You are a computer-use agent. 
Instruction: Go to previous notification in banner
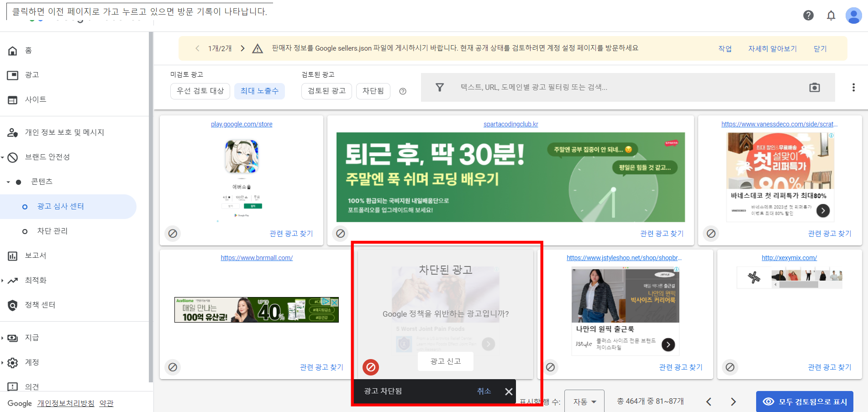pyautogui.click(x=197, y=48)
